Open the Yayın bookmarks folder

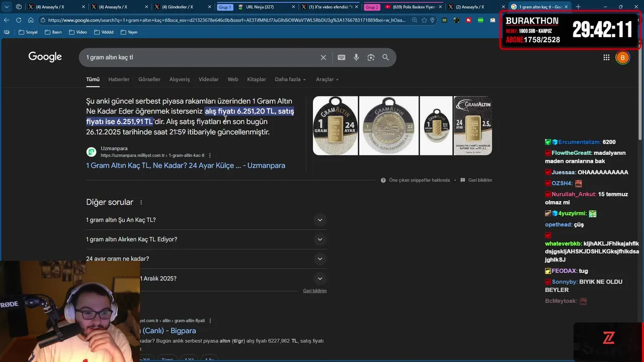click(129, 32)
